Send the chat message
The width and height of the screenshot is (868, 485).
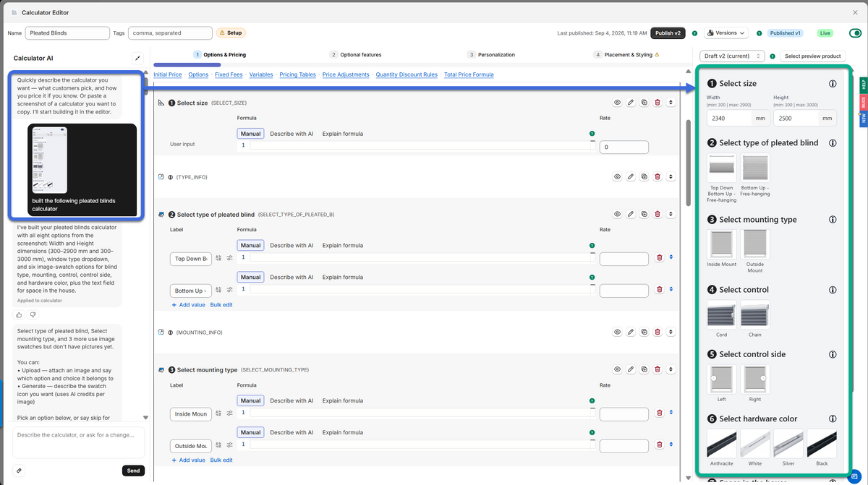[x=133, y=471]
